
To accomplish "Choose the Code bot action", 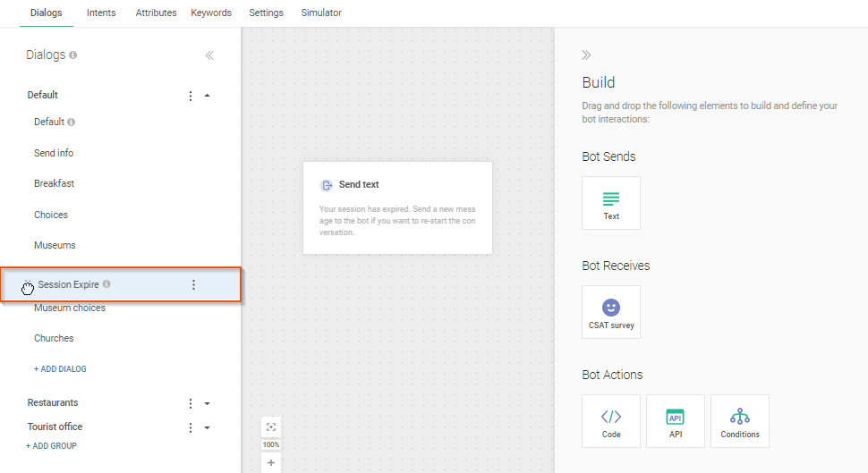I will click(x=610, y=421).
